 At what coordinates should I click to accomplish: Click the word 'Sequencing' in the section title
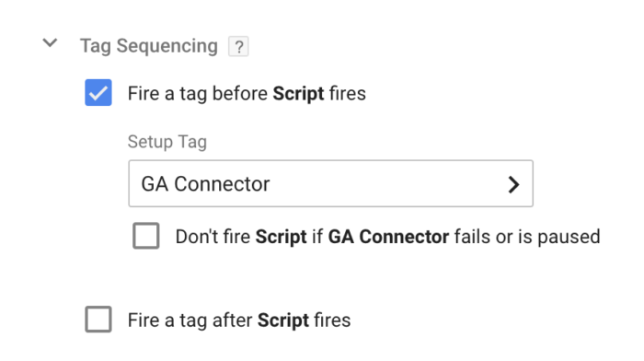point(167,46)
